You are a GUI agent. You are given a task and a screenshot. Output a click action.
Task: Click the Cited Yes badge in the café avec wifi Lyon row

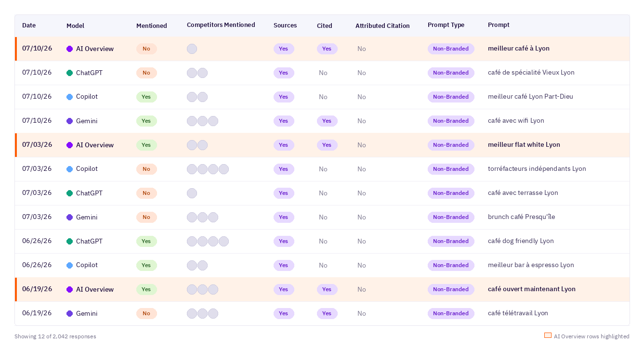[x=327, y=121]
